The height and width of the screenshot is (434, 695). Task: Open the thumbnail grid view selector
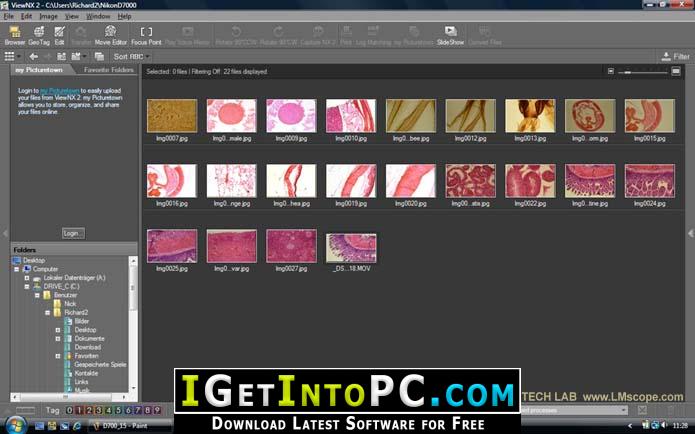12,56
